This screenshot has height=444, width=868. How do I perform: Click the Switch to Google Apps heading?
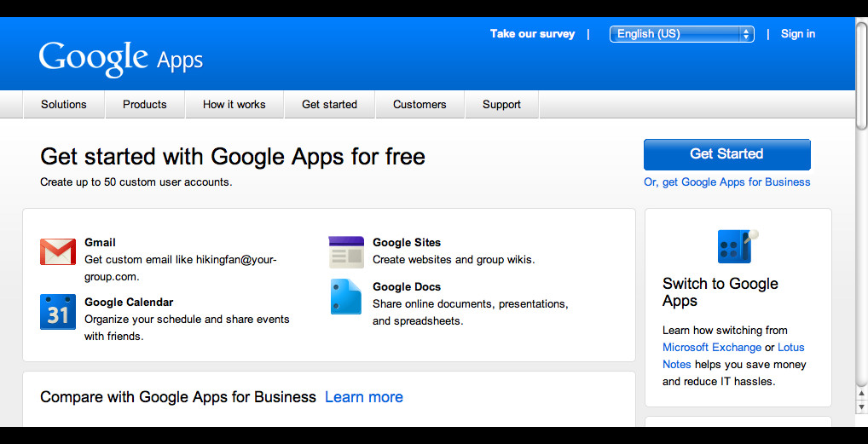720,292
